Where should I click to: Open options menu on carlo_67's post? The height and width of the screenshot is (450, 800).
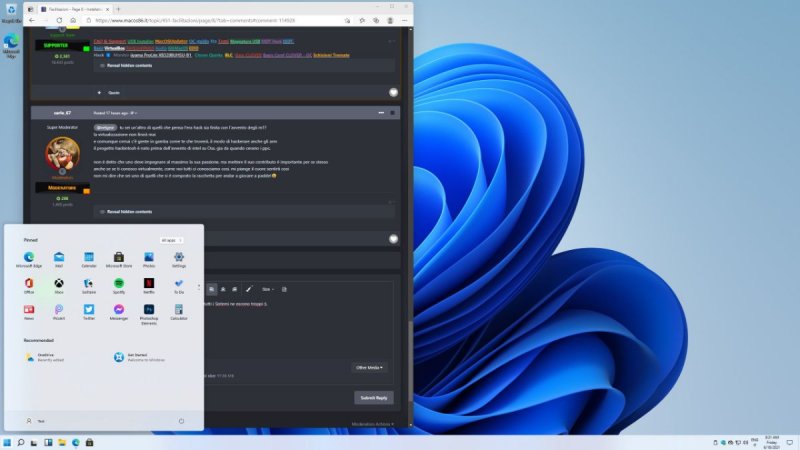(x=381, y=112)
